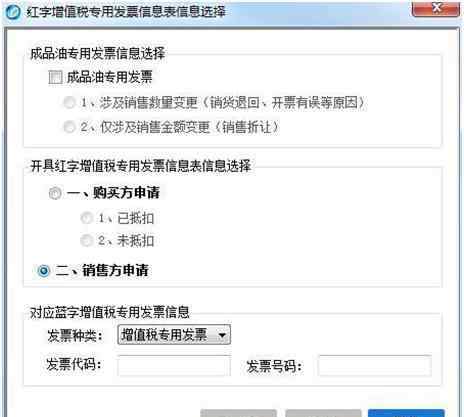Click the arrow of the 发票种类 dropdown
This screenshot has height=417, width=464.
(x=222, y=335)
